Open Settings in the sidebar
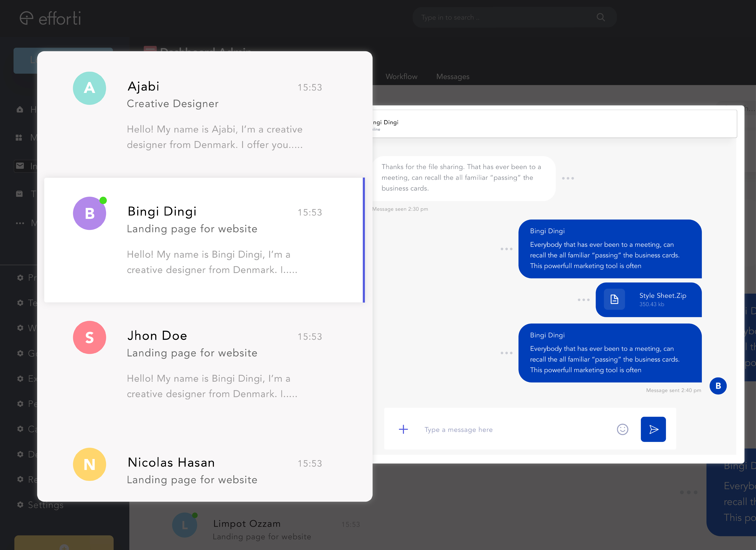 pos(46,505)
